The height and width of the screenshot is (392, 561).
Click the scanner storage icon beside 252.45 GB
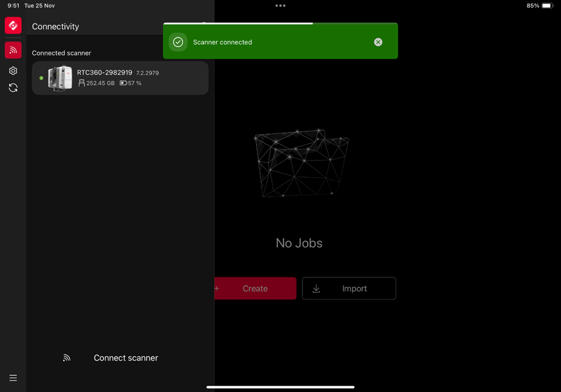[81, 83]
